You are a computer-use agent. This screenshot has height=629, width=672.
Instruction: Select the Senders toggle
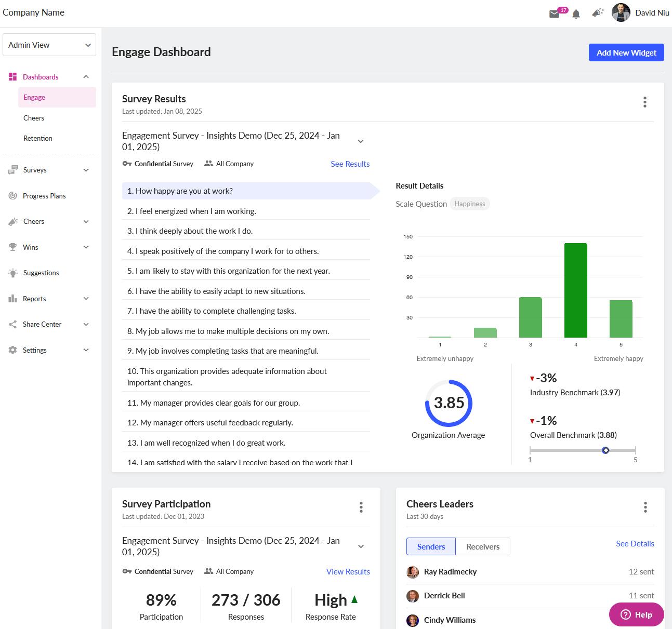(431, 546)
